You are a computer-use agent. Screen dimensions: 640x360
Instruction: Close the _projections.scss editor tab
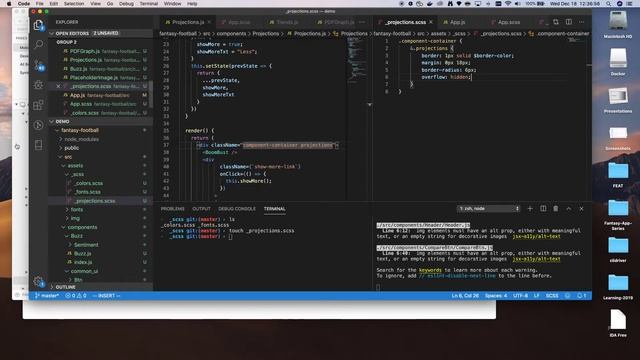431,22
